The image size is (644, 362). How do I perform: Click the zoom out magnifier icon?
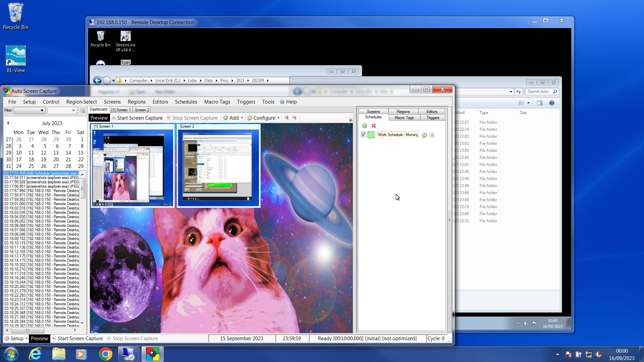pyautogui.click(x=294, y=118)
